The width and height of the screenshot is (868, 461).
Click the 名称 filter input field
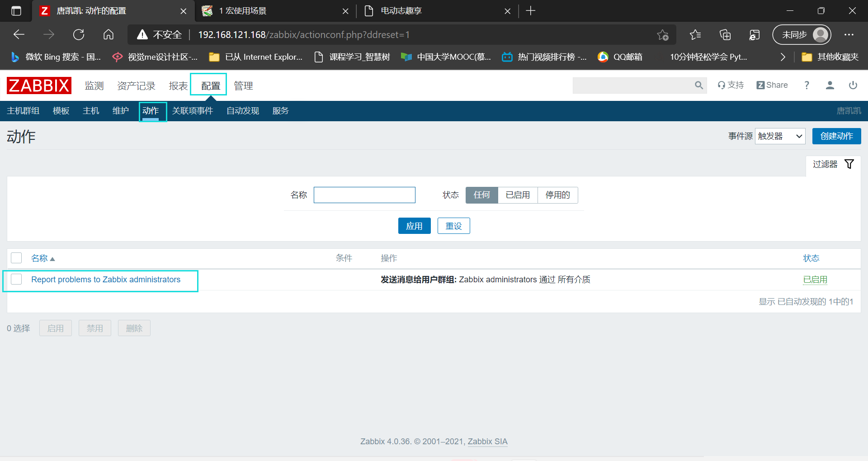point(364,195)
